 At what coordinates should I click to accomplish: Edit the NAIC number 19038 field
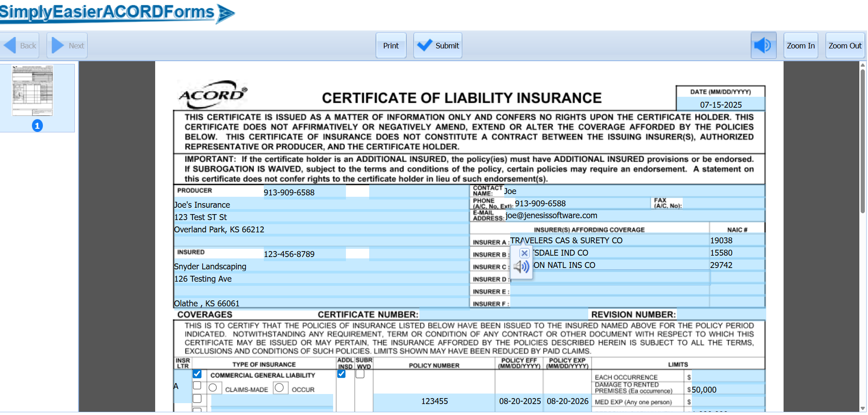pyautogui.click(x=737, y=240)
